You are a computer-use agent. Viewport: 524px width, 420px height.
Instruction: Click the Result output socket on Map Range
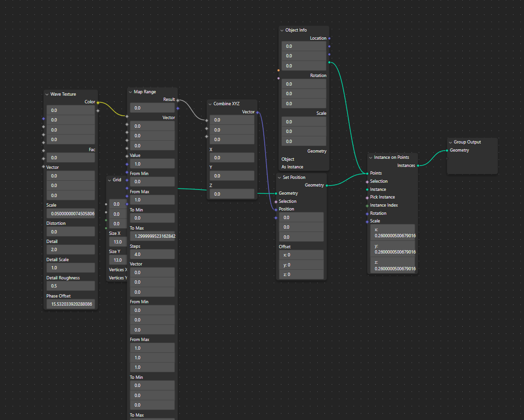[x=178, y=99]
